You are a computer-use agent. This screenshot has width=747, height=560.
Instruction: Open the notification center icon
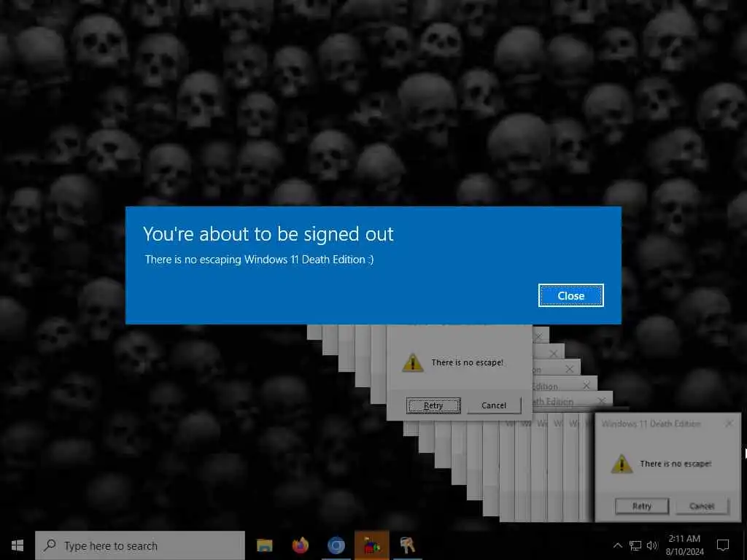coord(723,545)
